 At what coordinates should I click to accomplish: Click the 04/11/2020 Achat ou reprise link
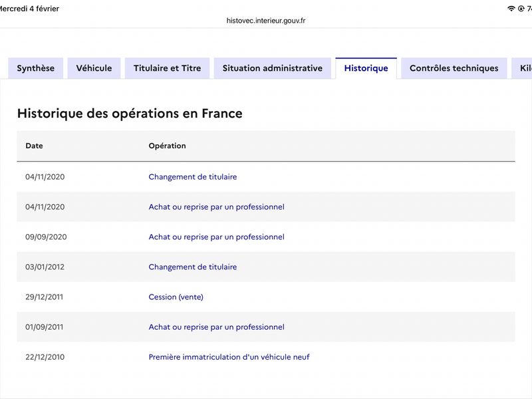(216, 207)
